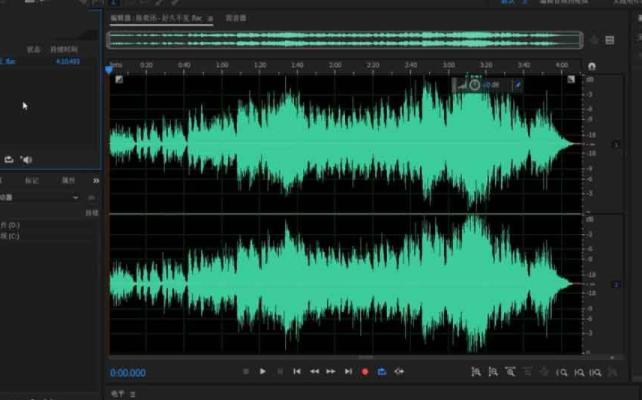This screenshot has height=400, width=642.
Task: Click the Fast Forward button
Action: (x=331, y=372)
